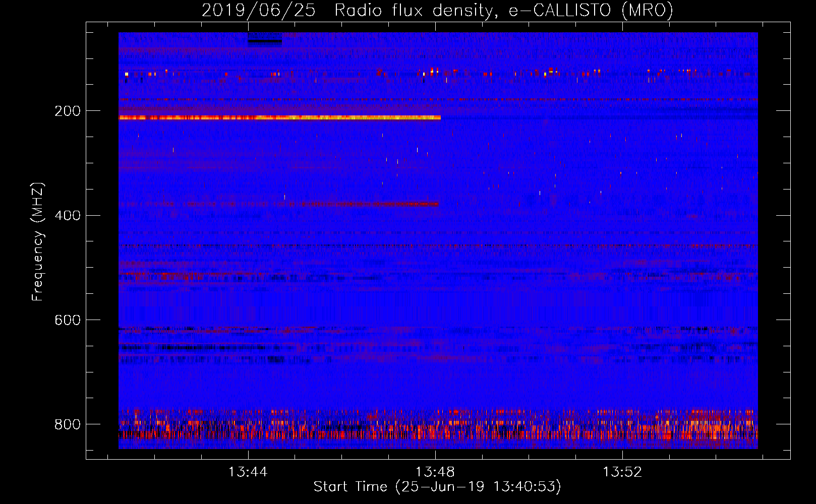This screenshot has width=816, height=504.
Task: Click the 800 frequency tick label
Action: 68,424
